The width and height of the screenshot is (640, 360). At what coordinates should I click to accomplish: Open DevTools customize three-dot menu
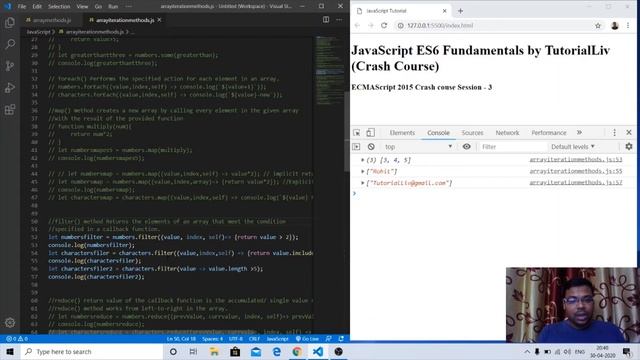pyautogui.click(x=614, y=133)
